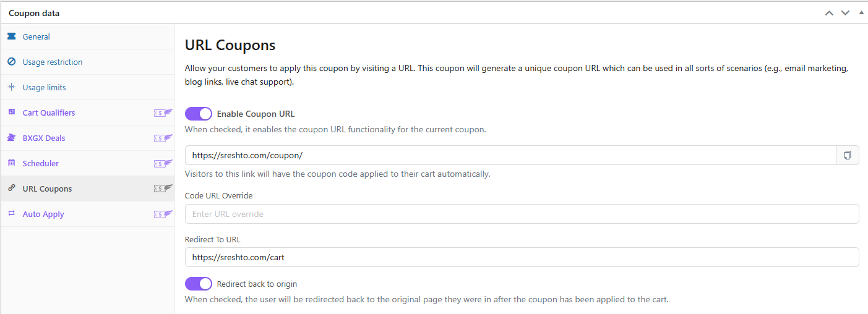Move Coupon data panel down
Screen dimensions: 868x314
pyautogui.click(x=845, y=13)
